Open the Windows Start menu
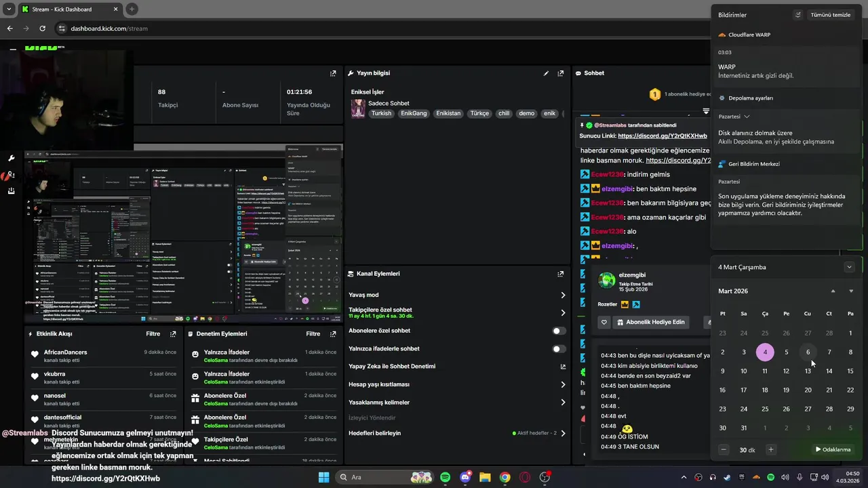 pyautogui.click(x=323, y=477)
